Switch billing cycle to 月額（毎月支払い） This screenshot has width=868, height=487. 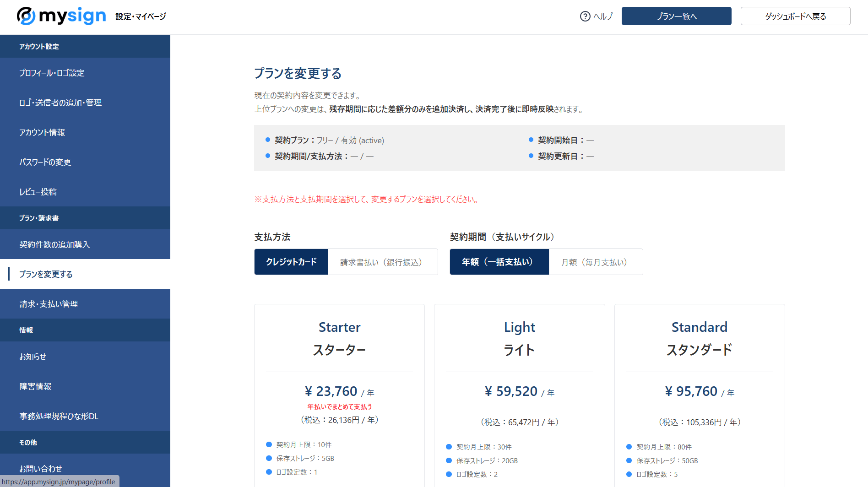(595, 262)
